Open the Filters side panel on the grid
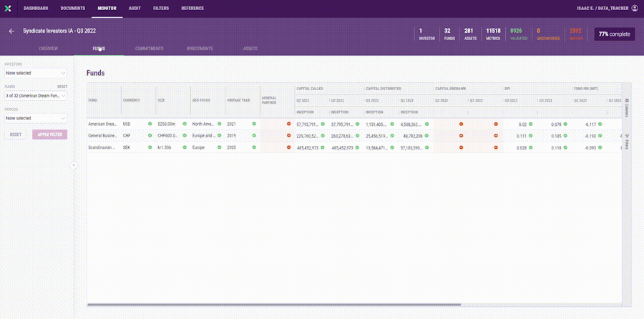Image resolution: width=644 pixels, height=319 pixels. coord(627,142)
